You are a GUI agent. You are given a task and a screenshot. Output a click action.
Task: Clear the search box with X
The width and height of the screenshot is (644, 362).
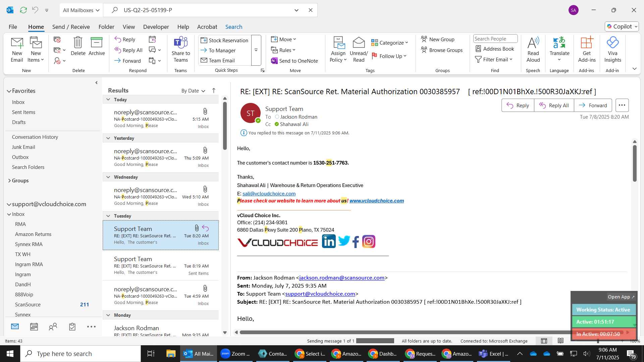(311, 10)
